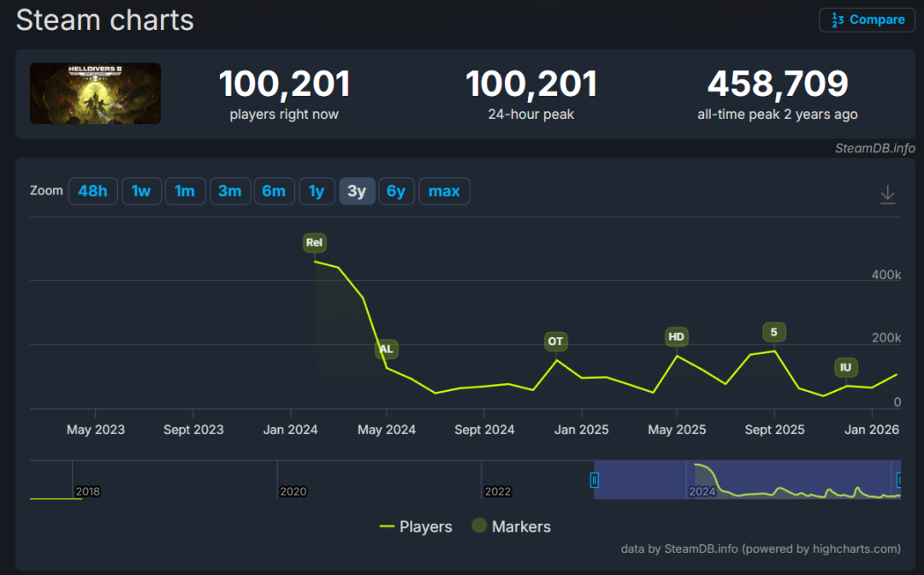
Task: Choose the 1y zoom option
Action: [x=317, y=192]
